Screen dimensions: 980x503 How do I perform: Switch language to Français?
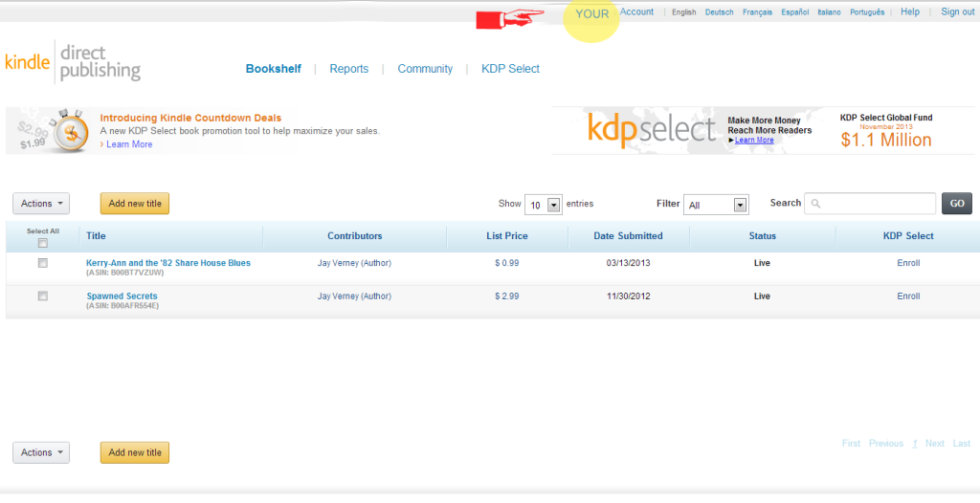pyautogui.click(x=758, y=11)
